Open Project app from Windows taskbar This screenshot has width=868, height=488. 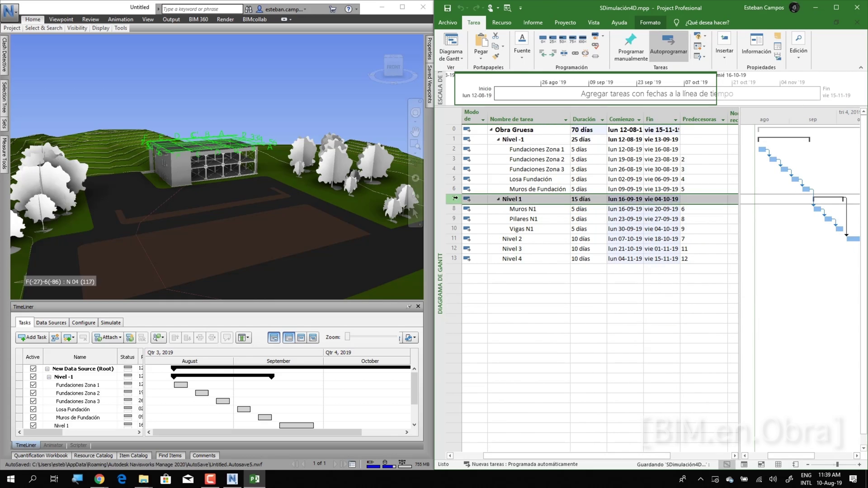coord(255,479)
